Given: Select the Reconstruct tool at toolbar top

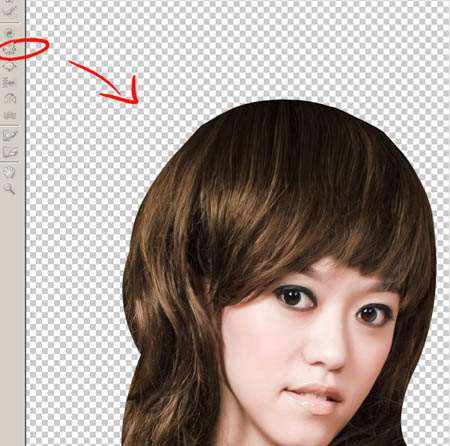Looking at the screenshot, I should point(9,11).
